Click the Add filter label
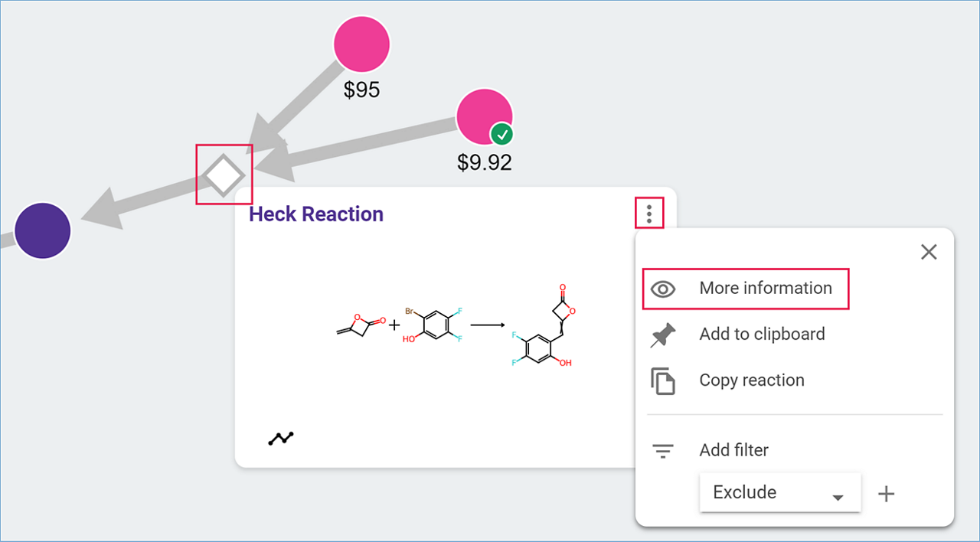Image resolution: width=980 pixels, height=542 pixels. [733, 450]
